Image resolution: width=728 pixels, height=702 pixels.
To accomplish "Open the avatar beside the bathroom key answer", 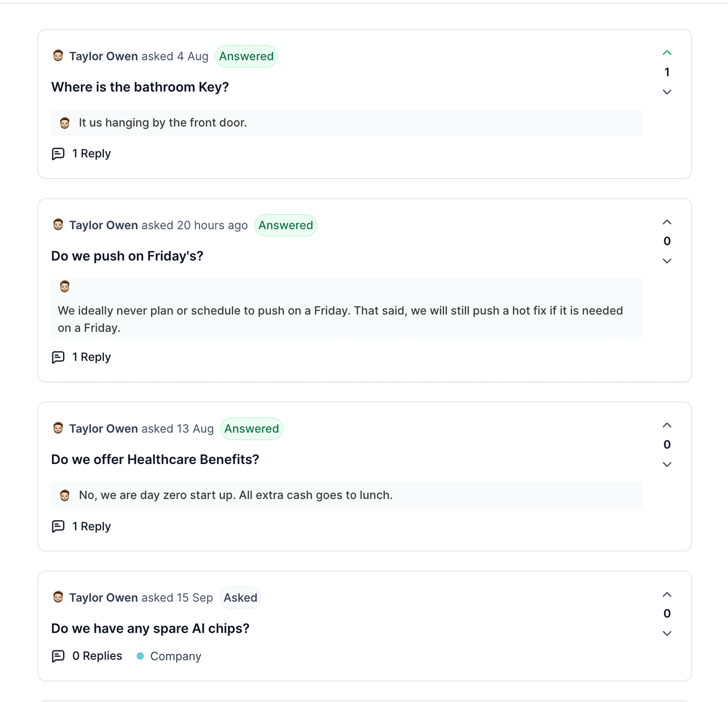I will pos(65,123).
